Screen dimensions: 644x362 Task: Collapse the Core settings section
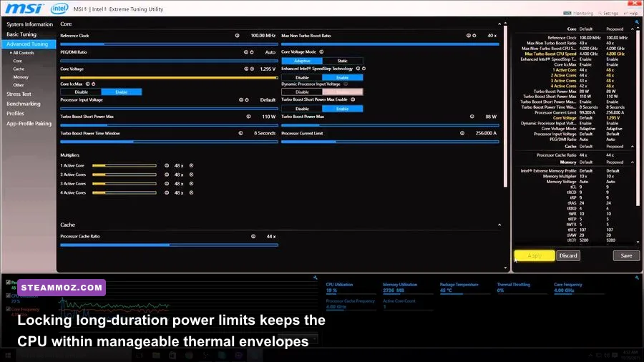click(499, 24)
